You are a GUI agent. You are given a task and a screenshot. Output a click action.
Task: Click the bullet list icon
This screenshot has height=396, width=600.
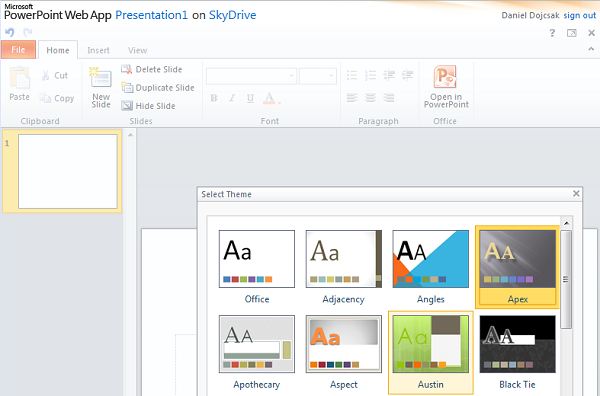(352, 75)
